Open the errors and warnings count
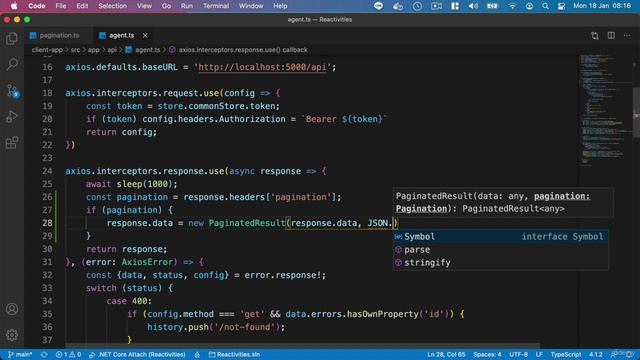Viewport: 640px width, 360px height. (x=68, y=354)
